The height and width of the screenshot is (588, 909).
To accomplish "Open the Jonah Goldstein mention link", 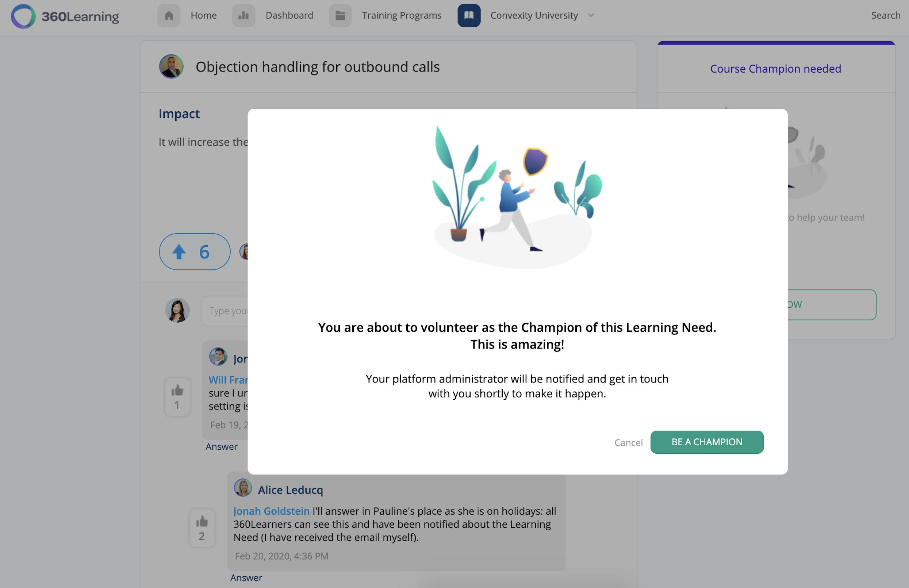I will tap(272, 511).
